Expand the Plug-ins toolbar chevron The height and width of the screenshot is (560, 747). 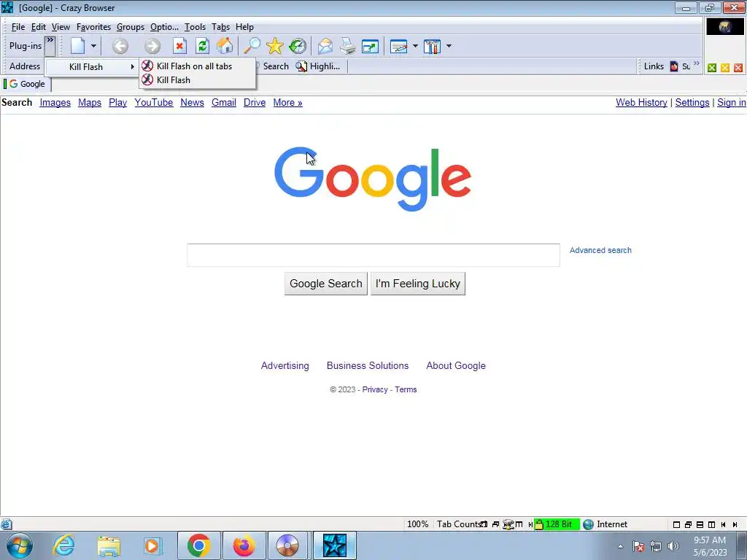(x=50, y=46)
